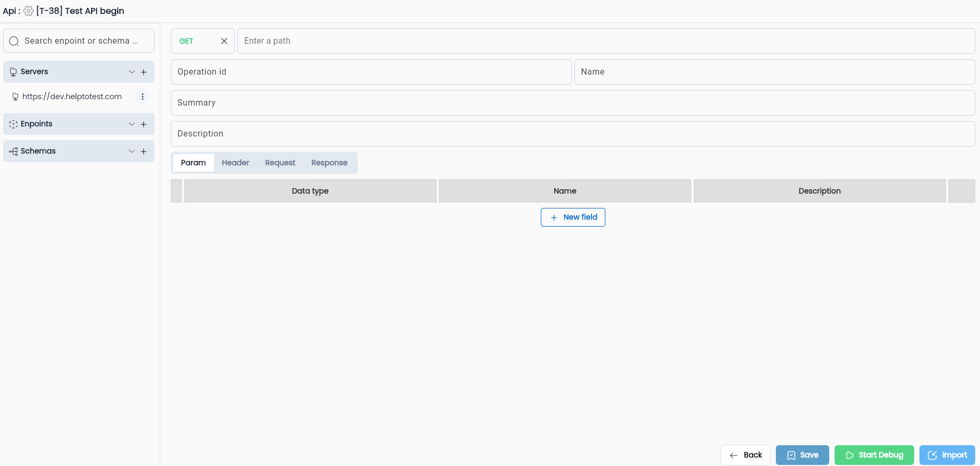Viewport: 980px width, 466px height.
Task: Switch to the Request tab
Action: [280, 163]
